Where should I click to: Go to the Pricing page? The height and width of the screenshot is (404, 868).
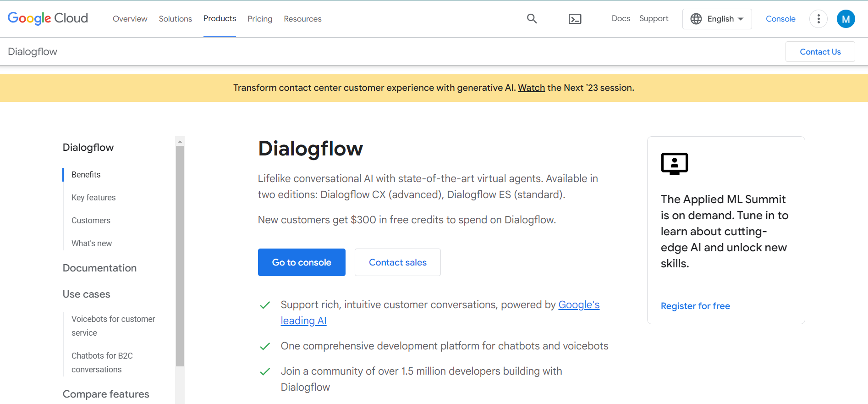click(260, 19)
